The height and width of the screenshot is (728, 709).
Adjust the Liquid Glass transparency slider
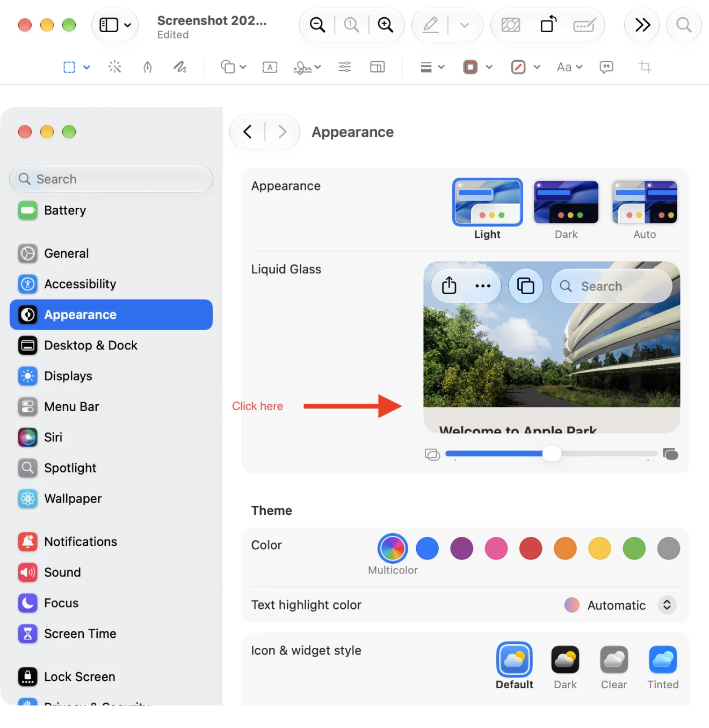(x=551, y=454)
